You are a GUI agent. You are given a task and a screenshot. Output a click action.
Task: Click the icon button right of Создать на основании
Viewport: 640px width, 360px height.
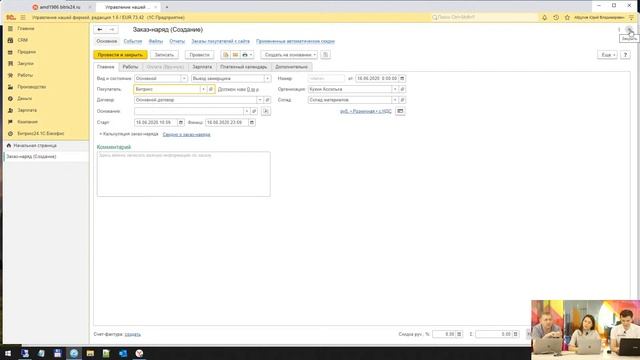tap(325, 55)
